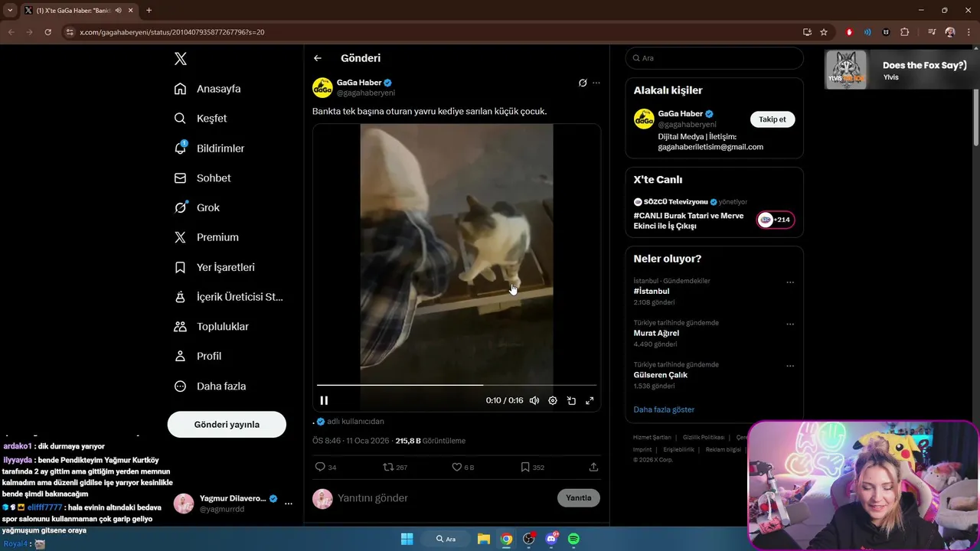
Task: Click the Ara search box on X
Action: [714, 58]
